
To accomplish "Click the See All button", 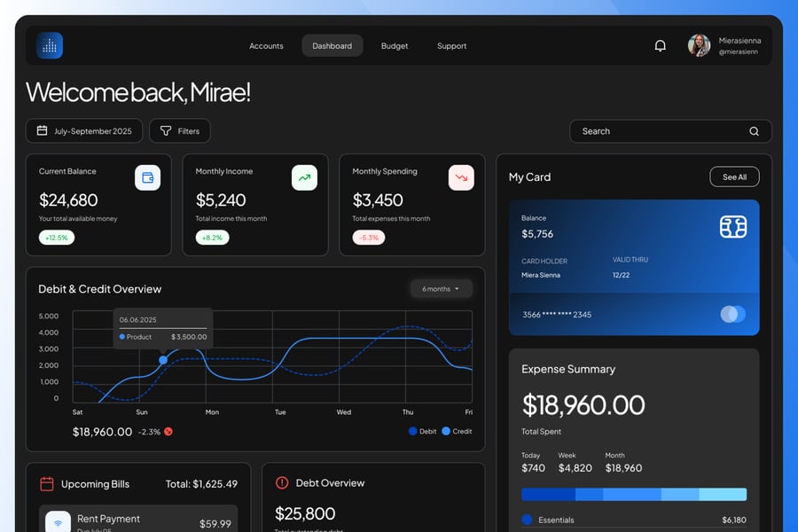I will (734, 177).
